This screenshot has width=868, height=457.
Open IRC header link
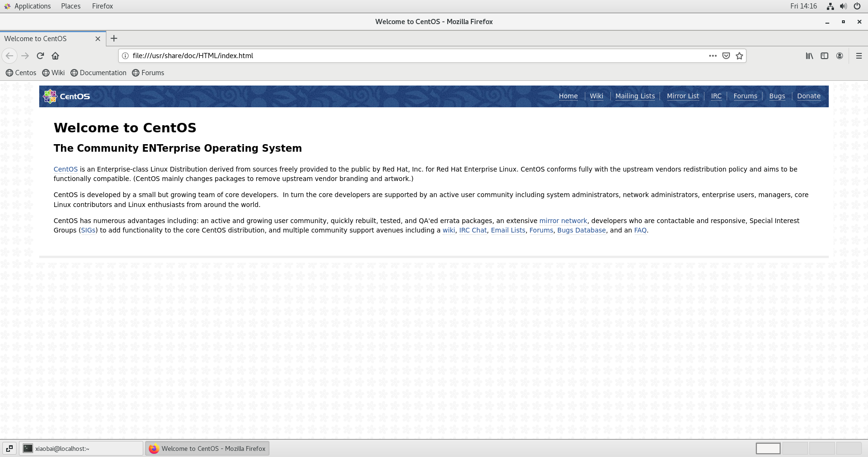[x=716, y=96]
